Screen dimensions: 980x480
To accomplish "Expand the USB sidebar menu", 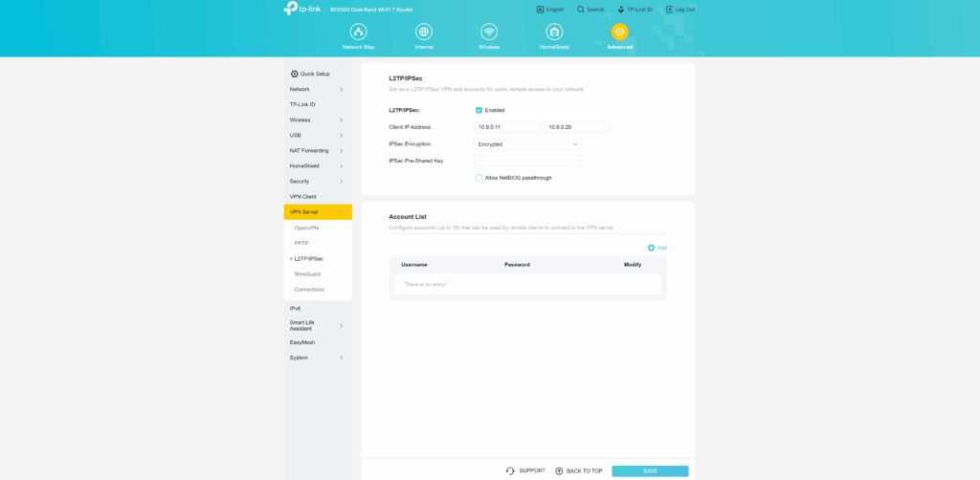I will pos(318,136).
